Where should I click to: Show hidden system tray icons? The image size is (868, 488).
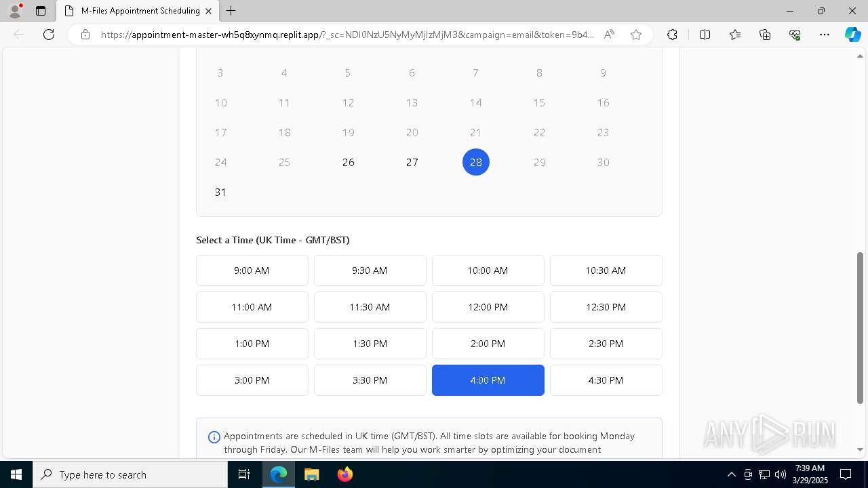click(x=731, y=474)
